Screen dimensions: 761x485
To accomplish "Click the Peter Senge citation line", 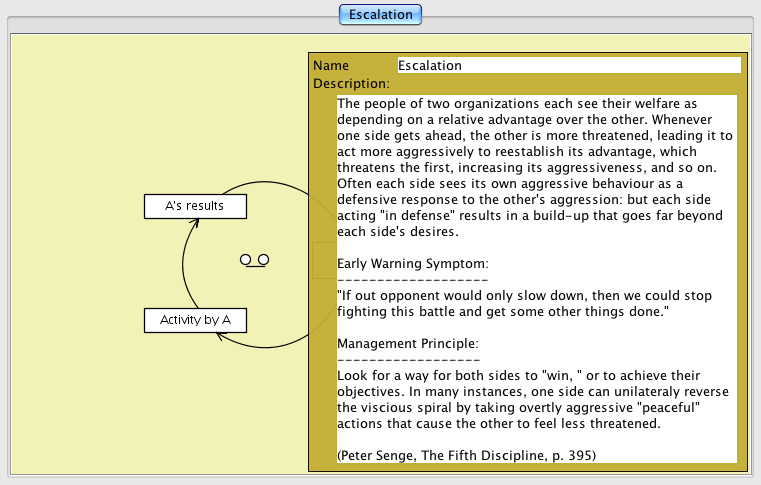I will click(466, 455).
